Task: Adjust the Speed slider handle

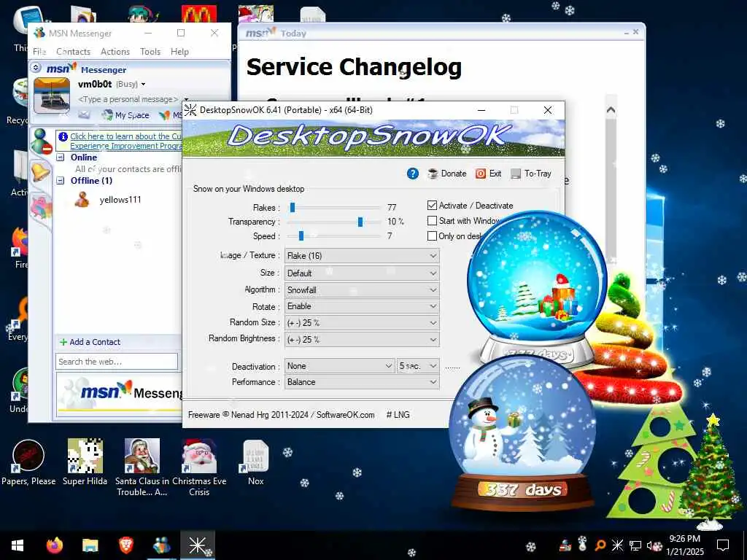Action: (x=301, y=236)
